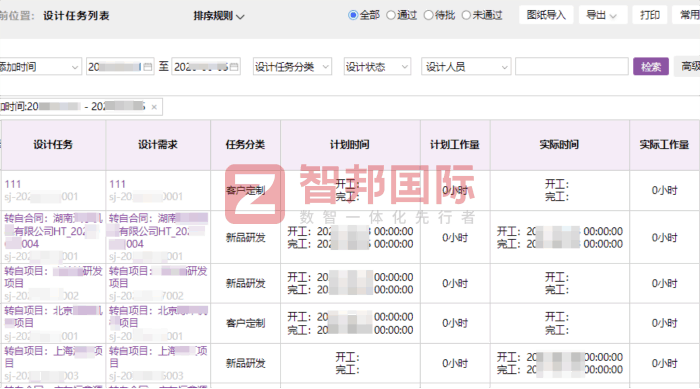
Task: Click the end date calendar icon
Action: 234,67
